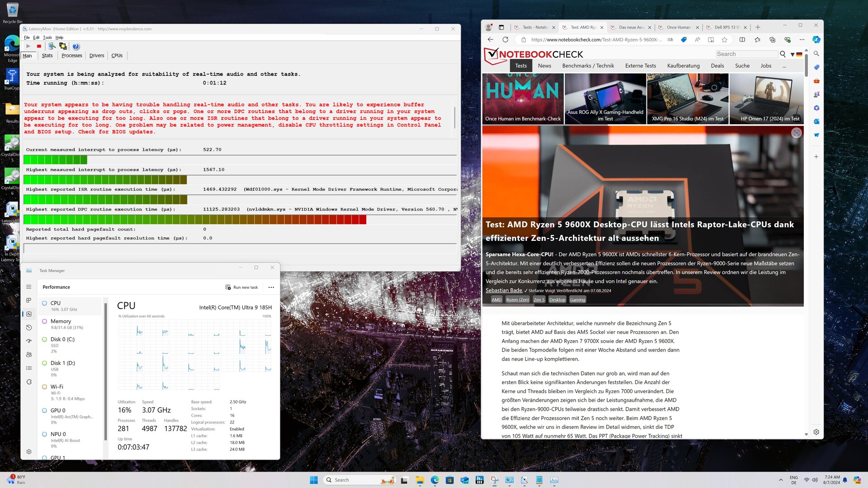Switch to the Stats tab in LatencyMon
The width and height of the screenshot is (868, 488).
[x=47, y=56]
